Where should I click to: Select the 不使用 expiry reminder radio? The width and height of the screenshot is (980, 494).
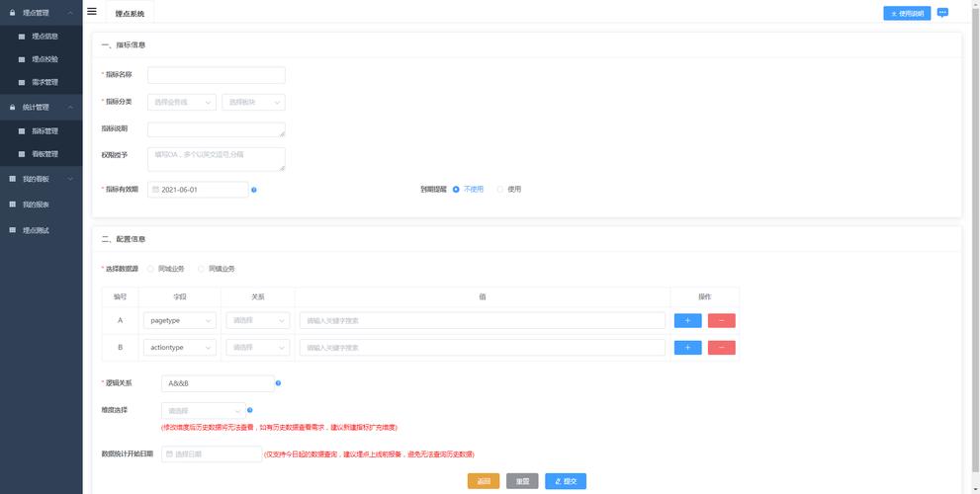click(456, 190)
